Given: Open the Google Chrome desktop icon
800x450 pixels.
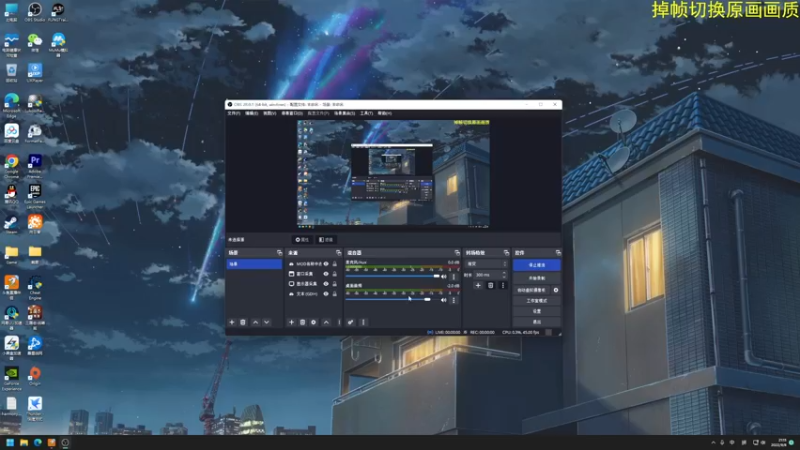Looking at the screenshot, I should click(12, 166).
